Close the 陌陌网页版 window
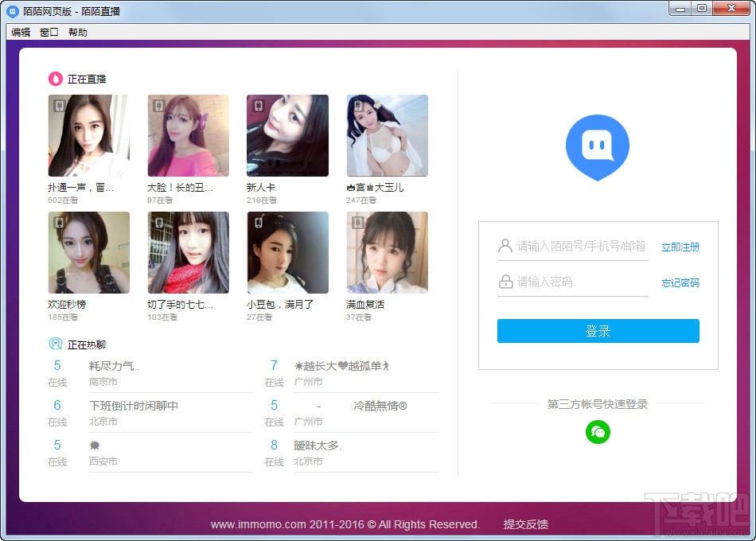This screenshot has width=756, height=541. pos(731,8)
